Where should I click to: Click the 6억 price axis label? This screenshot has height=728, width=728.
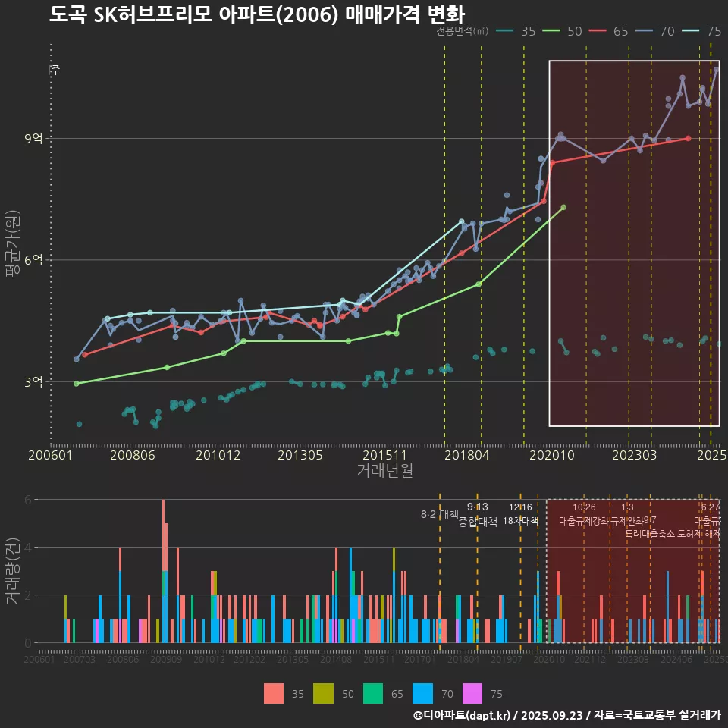coord(33,260)
